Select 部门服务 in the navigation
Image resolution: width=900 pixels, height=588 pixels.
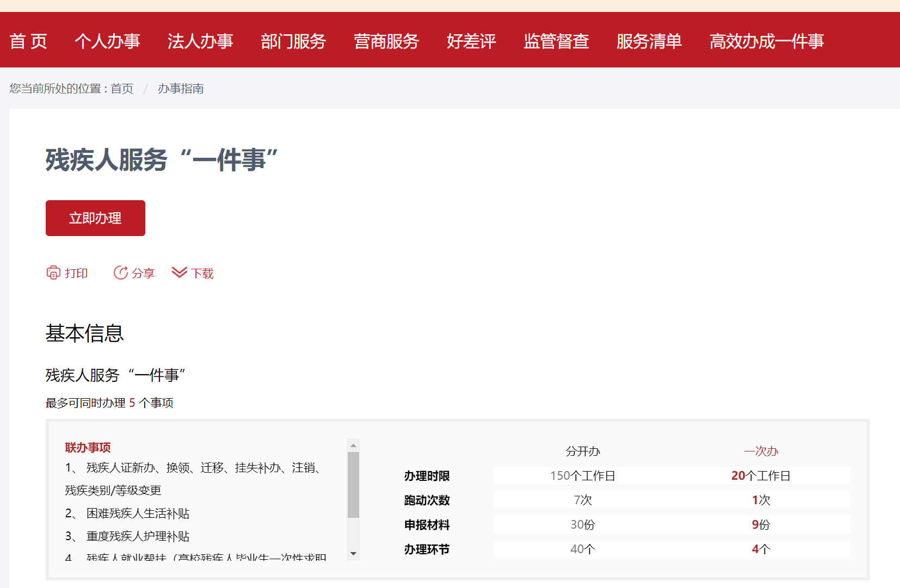pos(293,41)
